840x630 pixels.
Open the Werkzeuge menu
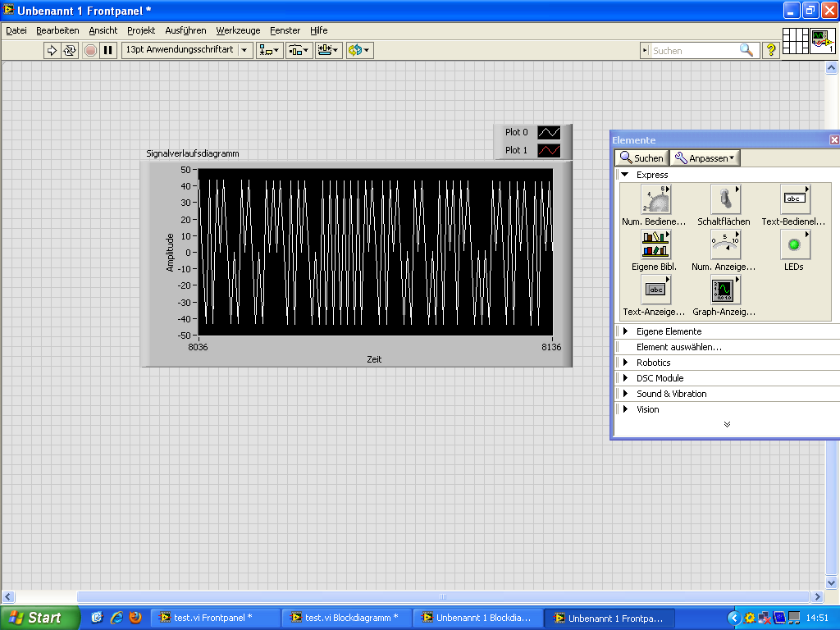pos(238,30)
